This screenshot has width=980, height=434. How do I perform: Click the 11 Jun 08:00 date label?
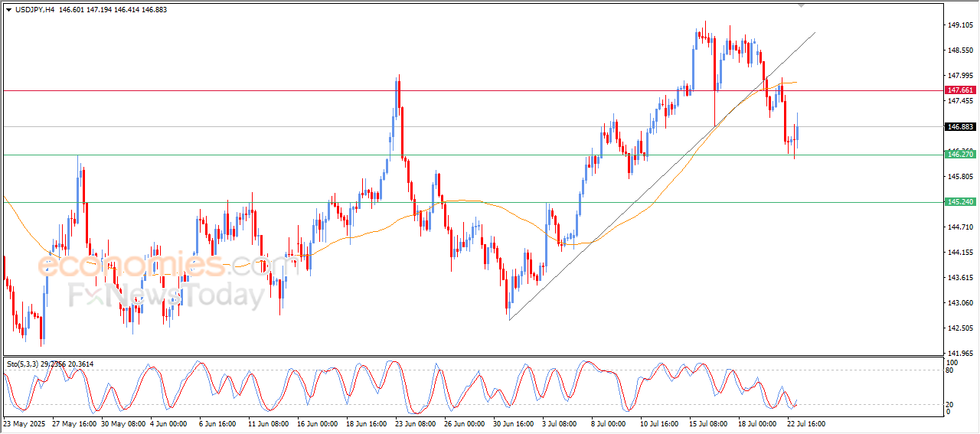click(x=267, y=423)
